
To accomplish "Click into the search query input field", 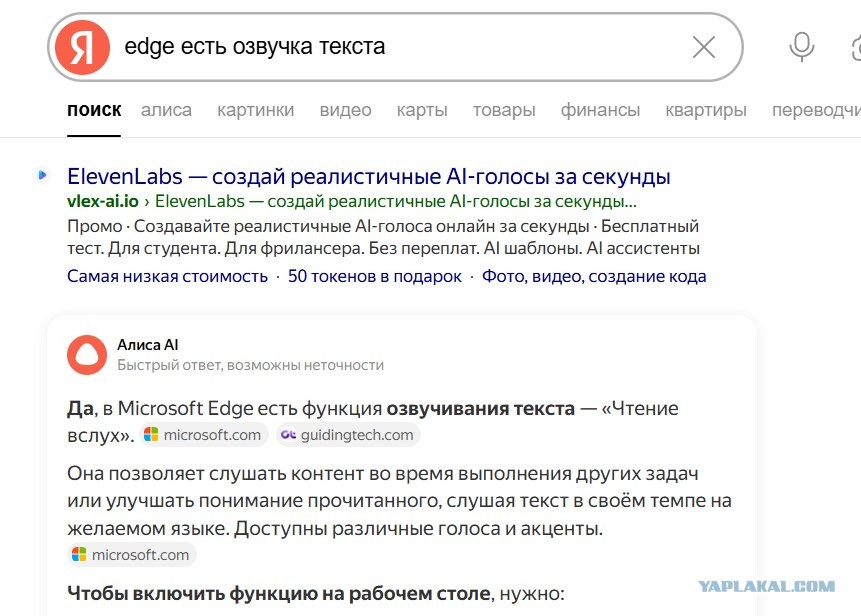I will point(401,47).
